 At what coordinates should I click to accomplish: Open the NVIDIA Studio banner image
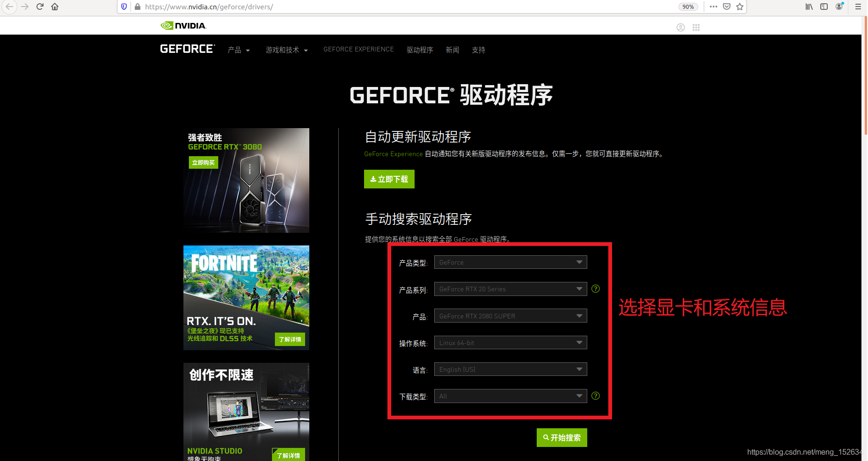(x=246, y=412)
